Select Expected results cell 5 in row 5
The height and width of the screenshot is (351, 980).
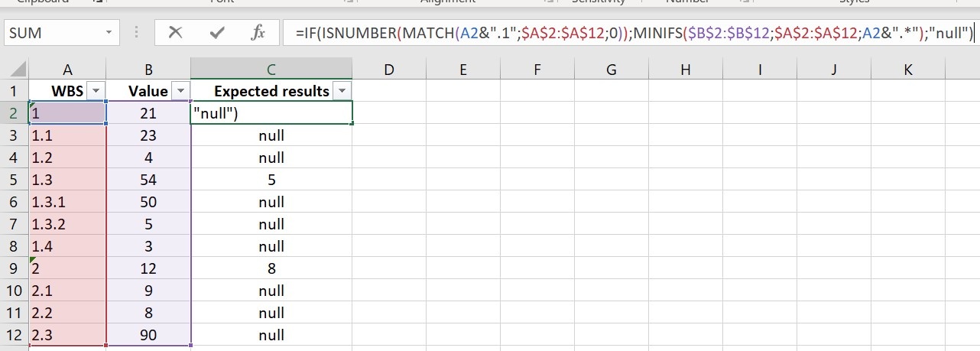pos(271,180)
